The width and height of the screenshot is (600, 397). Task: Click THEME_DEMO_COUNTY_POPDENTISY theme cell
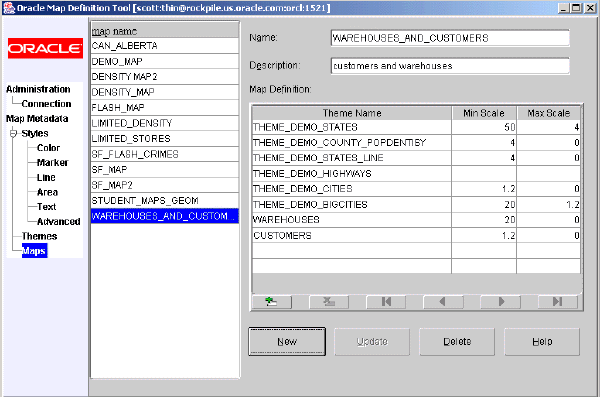click(x=352, y=142)
